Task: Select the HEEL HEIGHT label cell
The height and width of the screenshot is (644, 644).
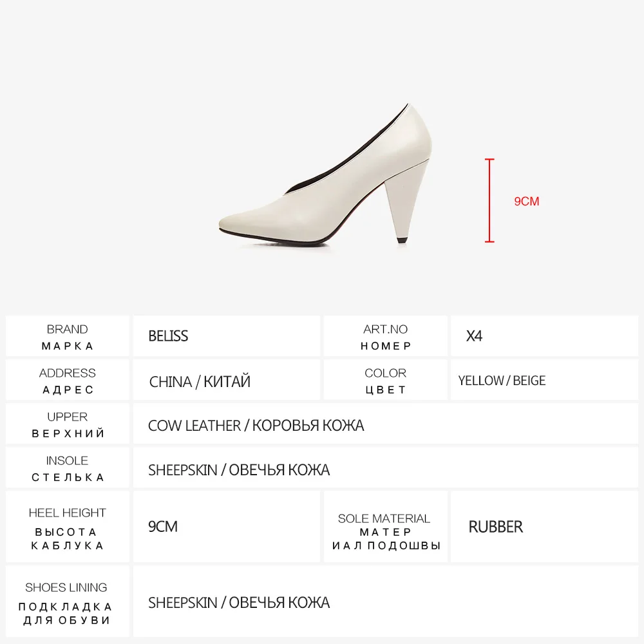Action: tap(68, 527)
